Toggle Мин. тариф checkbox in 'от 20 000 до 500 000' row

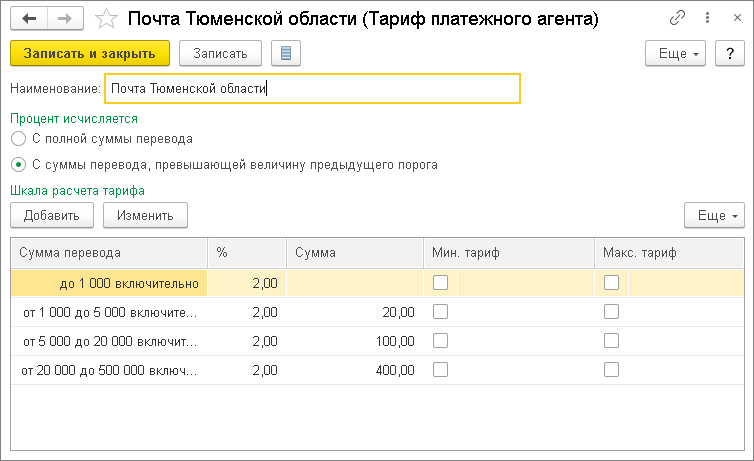point(440,370)
